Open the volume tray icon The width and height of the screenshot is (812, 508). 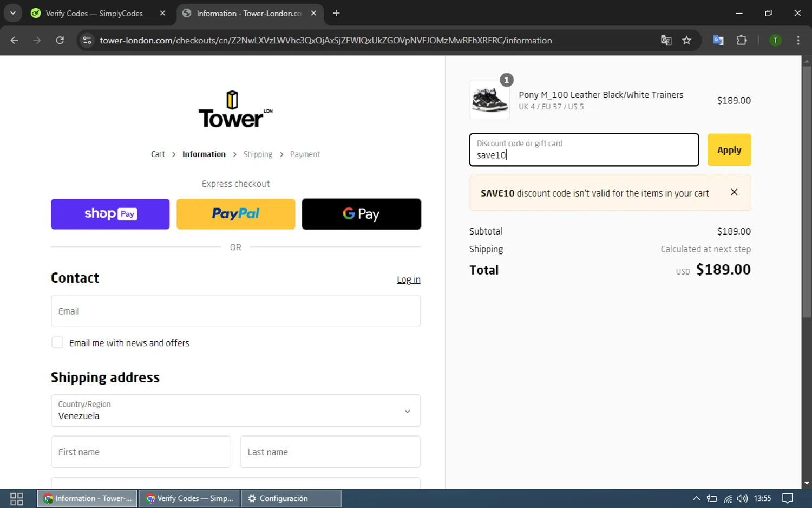742,498
